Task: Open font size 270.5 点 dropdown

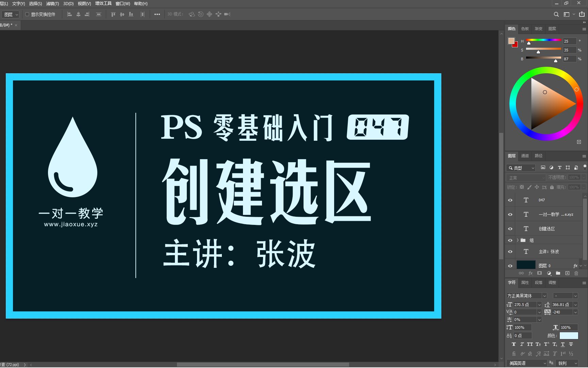Action: (539, 305)
